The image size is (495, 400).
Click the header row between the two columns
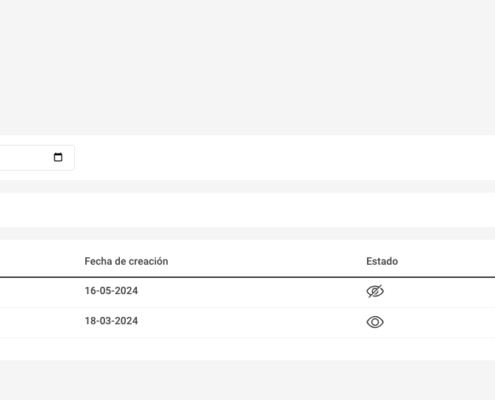267,261
